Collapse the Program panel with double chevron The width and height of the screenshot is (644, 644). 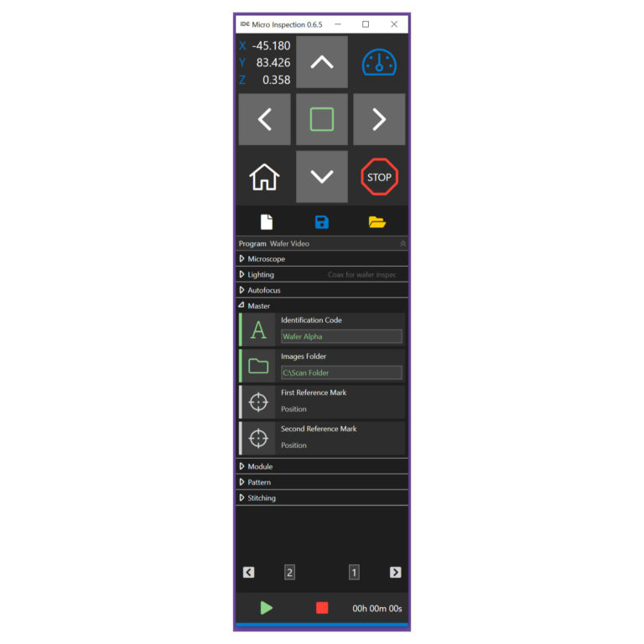click(402, 243)
